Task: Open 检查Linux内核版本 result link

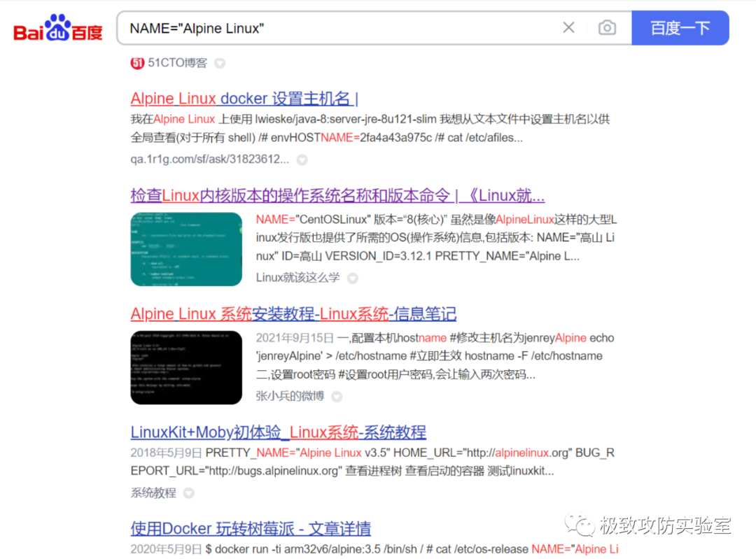Action: click(337, 194)
